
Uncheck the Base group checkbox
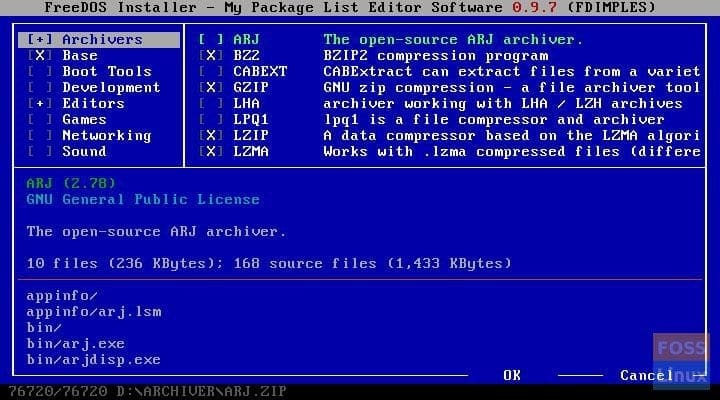pyautogui.click(x=40, y=56)
